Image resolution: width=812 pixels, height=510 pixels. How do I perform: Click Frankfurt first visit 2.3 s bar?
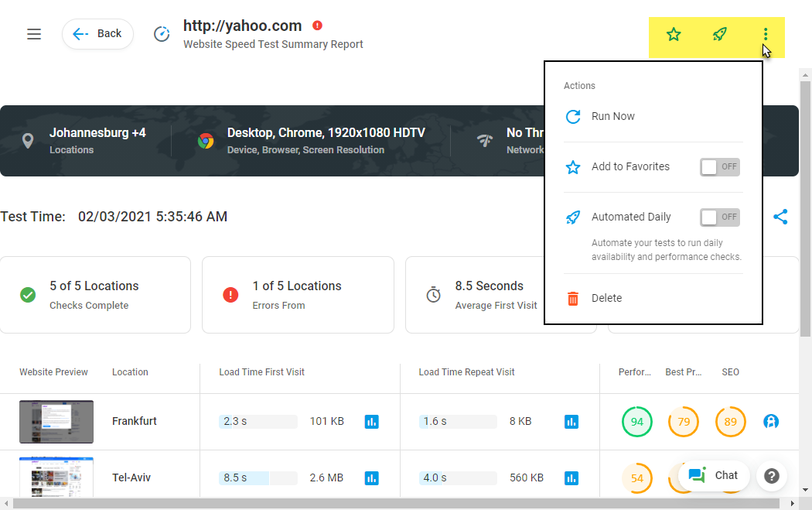(x=258, y=421)
